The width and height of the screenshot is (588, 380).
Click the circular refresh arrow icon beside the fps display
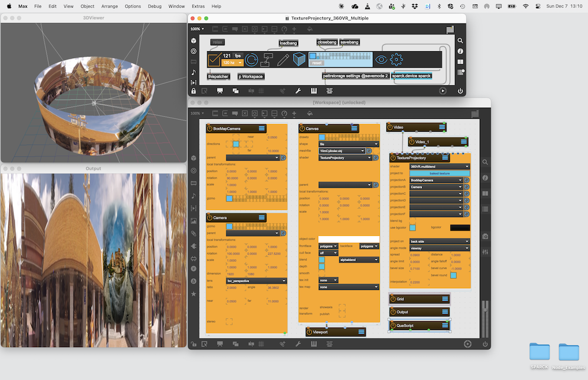pyautogui.click(x=251, y=59)
